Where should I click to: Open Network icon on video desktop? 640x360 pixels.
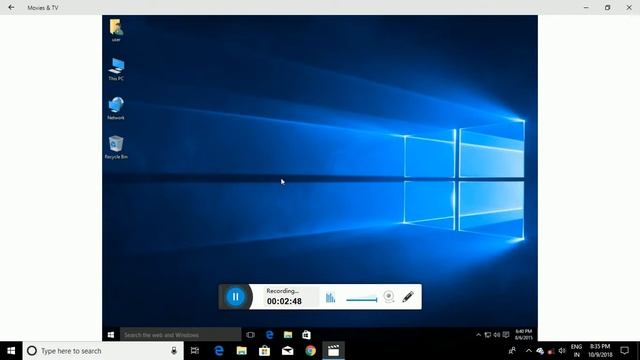click(x=116, y=108)
